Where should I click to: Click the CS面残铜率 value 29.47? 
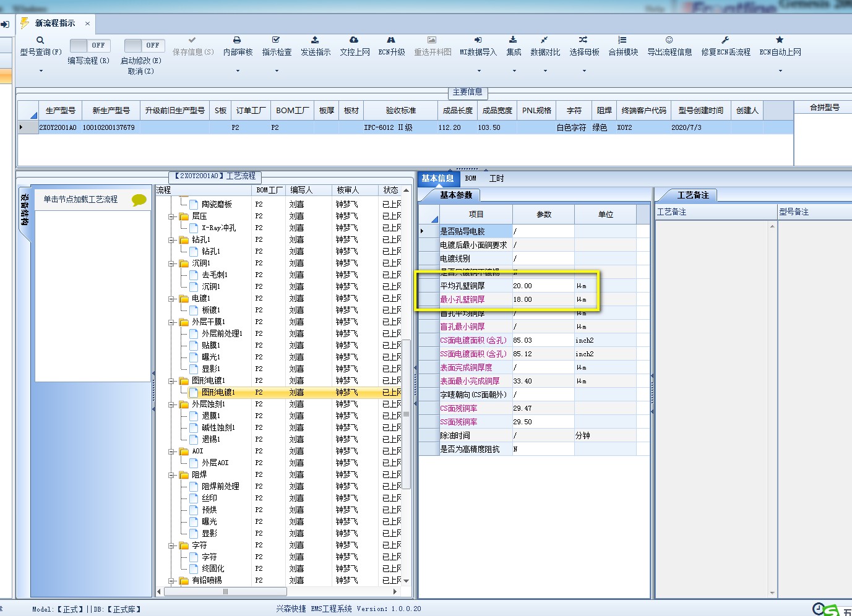coord(543,408)
